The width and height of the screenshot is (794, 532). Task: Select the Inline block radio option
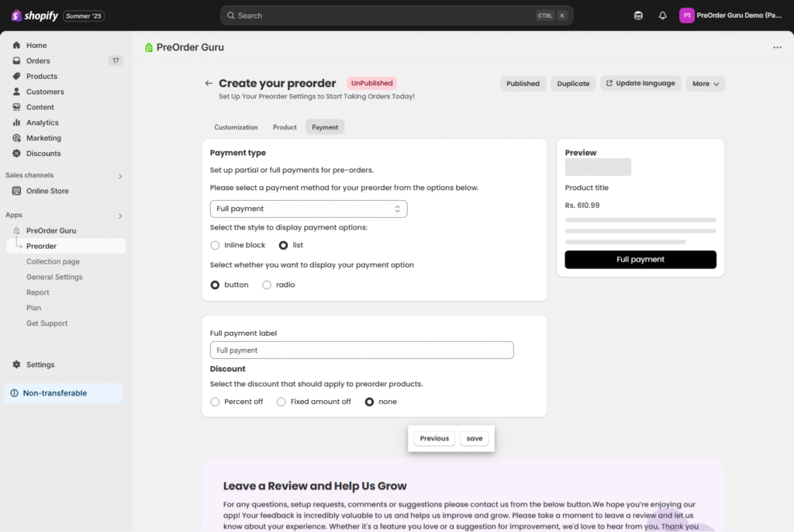pos(216,245)
